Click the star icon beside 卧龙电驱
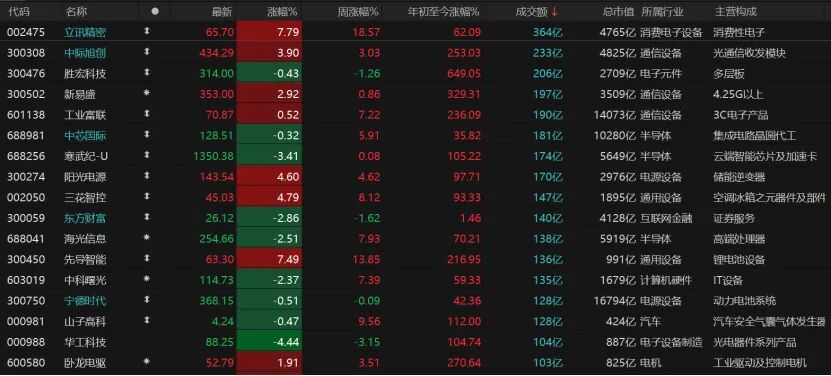The width and height of the screenshot is (831, 376). point(147,363)
